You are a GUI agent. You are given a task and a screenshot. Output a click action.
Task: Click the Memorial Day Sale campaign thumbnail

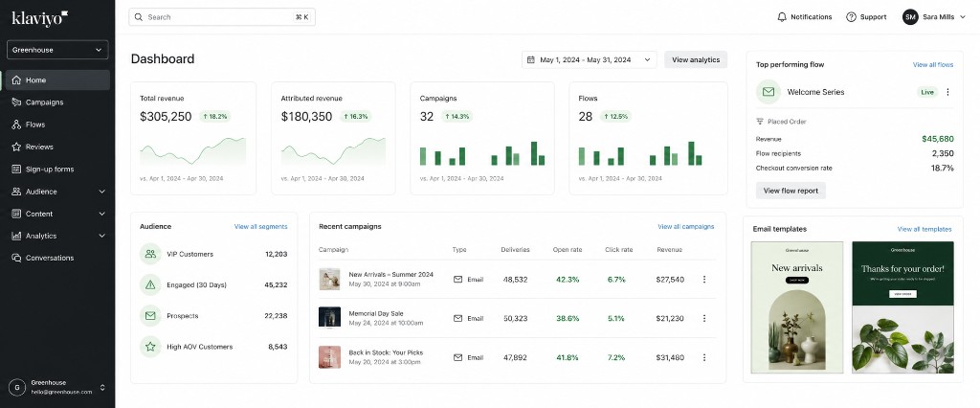(329, 317)
